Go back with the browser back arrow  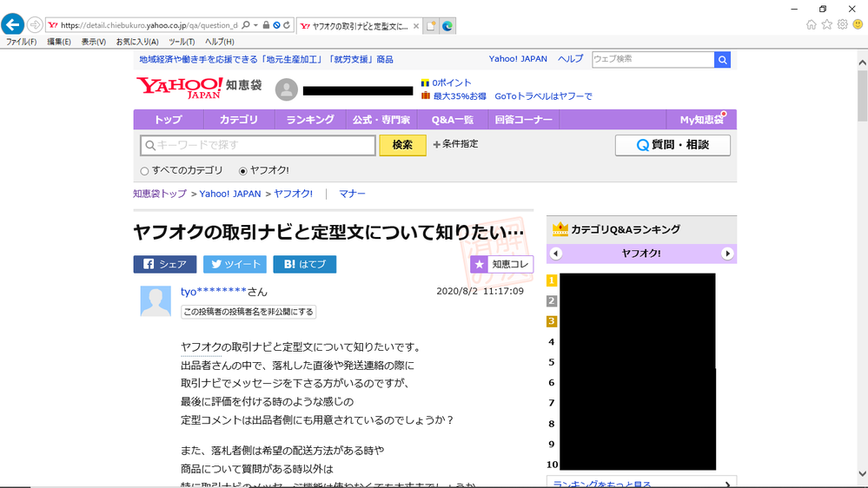[12, 24]
